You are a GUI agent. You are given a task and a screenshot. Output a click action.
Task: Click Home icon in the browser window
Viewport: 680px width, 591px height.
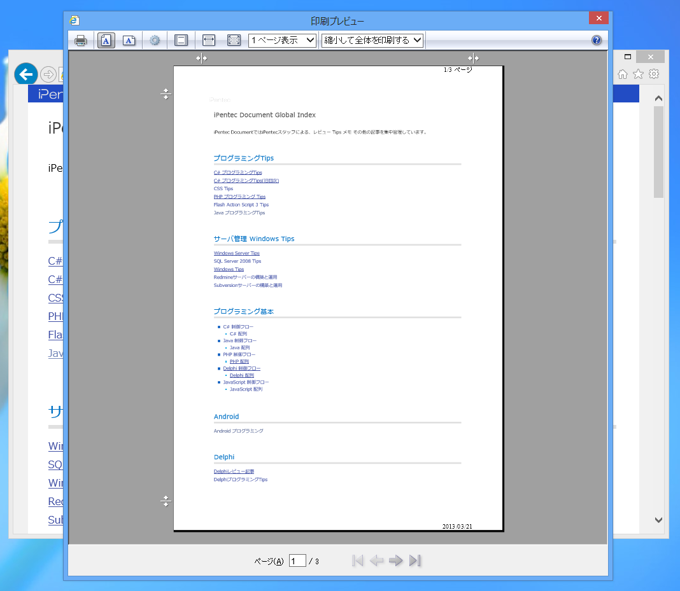pos(622,74)
